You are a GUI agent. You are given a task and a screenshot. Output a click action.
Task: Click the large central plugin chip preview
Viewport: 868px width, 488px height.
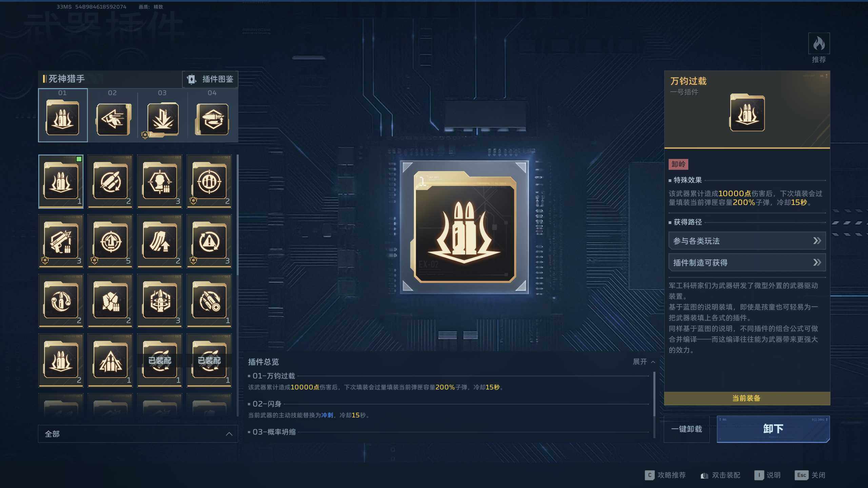tap(465, 227)
